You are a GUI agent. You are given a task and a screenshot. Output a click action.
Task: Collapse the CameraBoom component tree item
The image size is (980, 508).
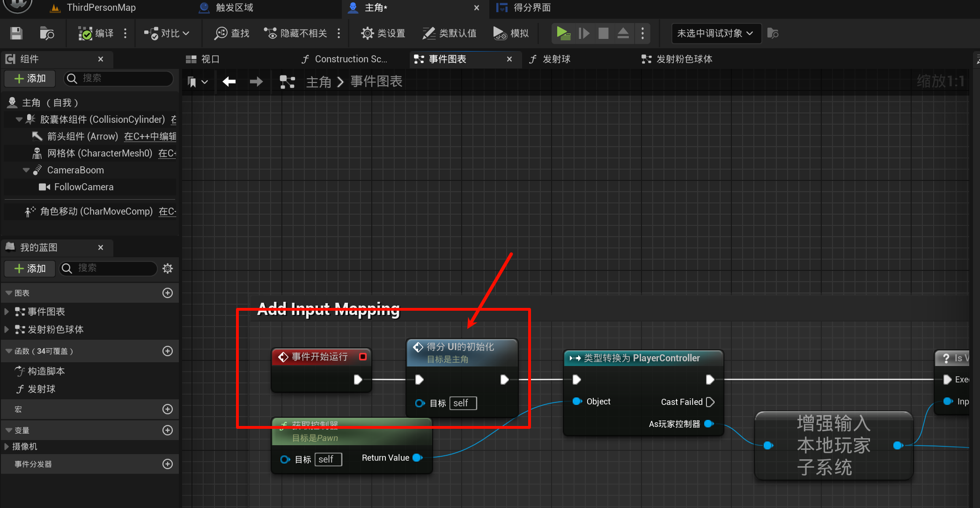[26, 170]
